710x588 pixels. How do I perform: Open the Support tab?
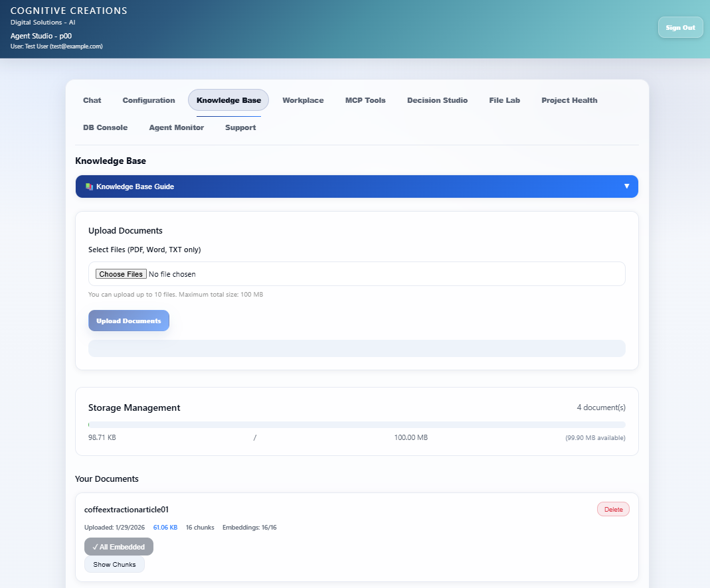pos(240,127)
